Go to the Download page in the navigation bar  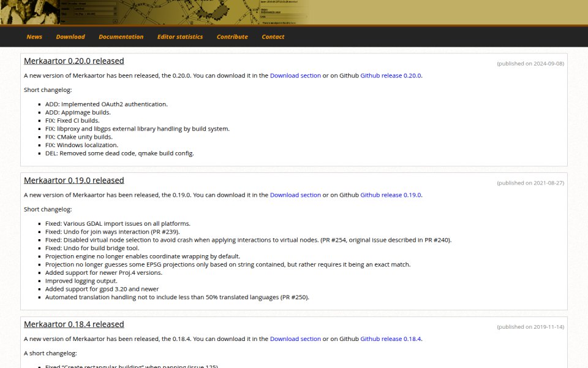coord(70,37)
